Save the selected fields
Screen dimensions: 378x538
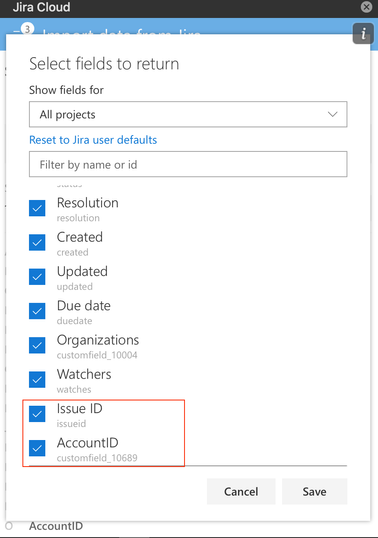point(315,491)
